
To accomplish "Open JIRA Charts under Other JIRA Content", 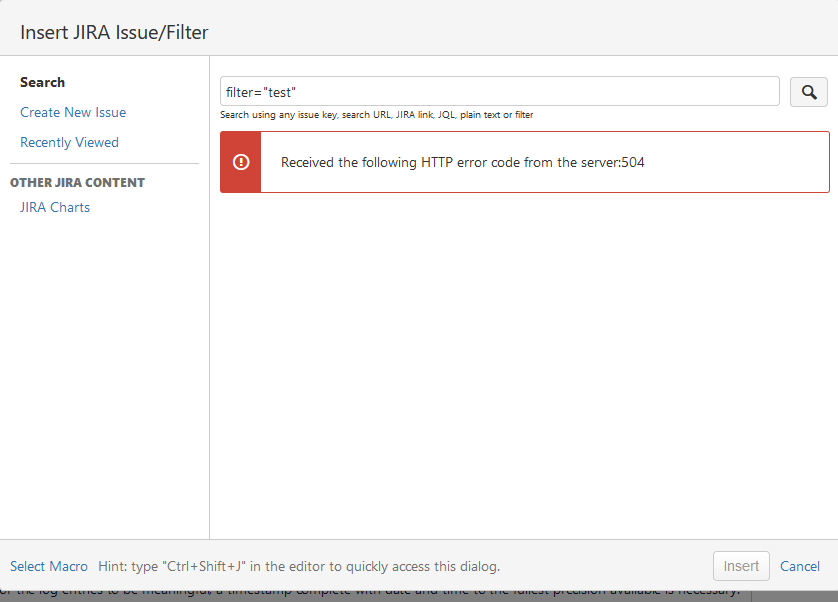I will point(55,207).
